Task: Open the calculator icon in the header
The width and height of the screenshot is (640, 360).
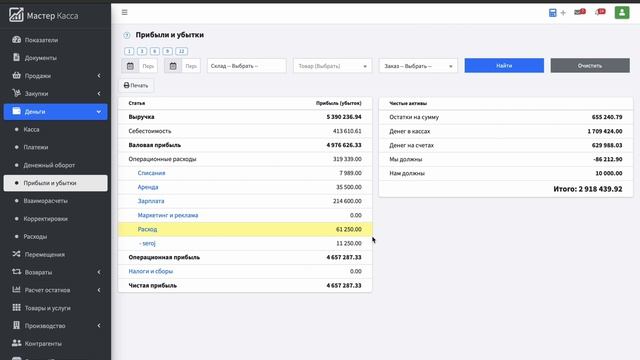Action: pos(552,13)
